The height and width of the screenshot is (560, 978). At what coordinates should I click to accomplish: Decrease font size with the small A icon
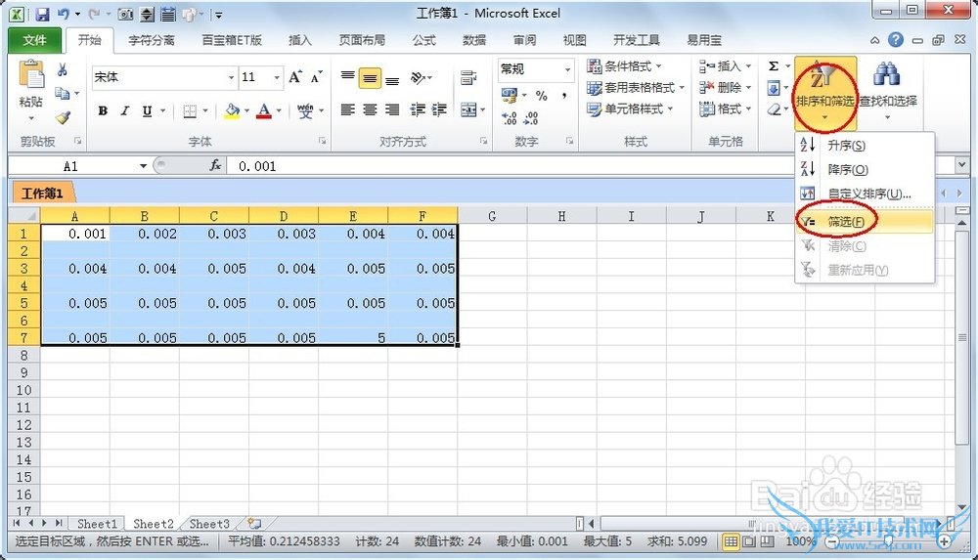point(316,77)
